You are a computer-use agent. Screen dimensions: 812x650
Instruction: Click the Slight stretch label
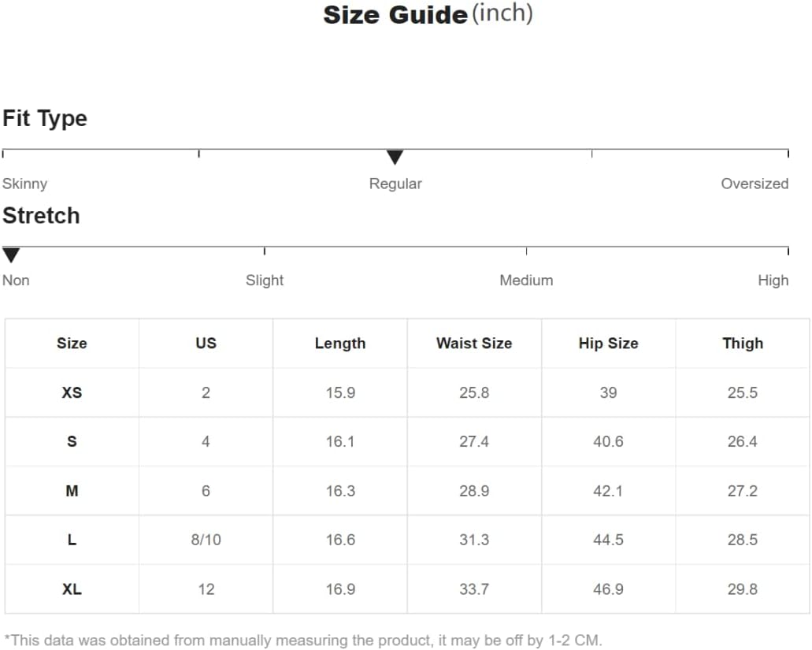click(x=265, y=280)
